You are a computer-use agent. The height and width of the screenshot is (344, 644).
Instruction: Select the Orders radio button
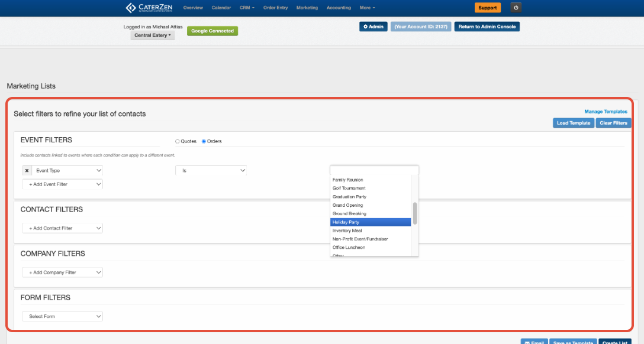[x=204, y=141]
